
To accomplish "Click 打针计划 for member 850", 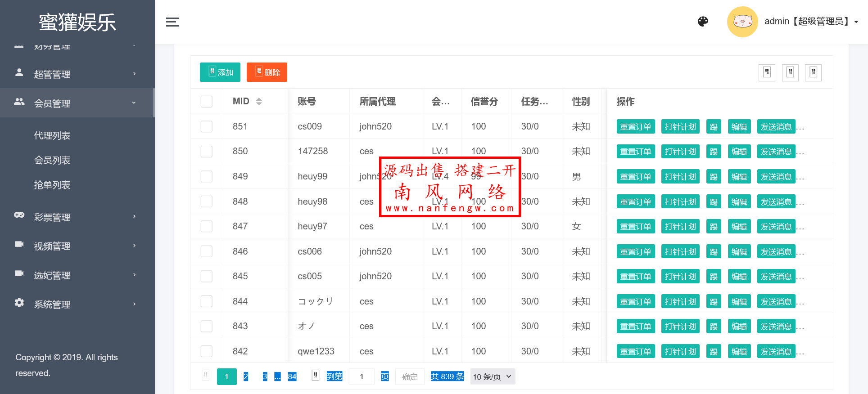I will (680, 152).
